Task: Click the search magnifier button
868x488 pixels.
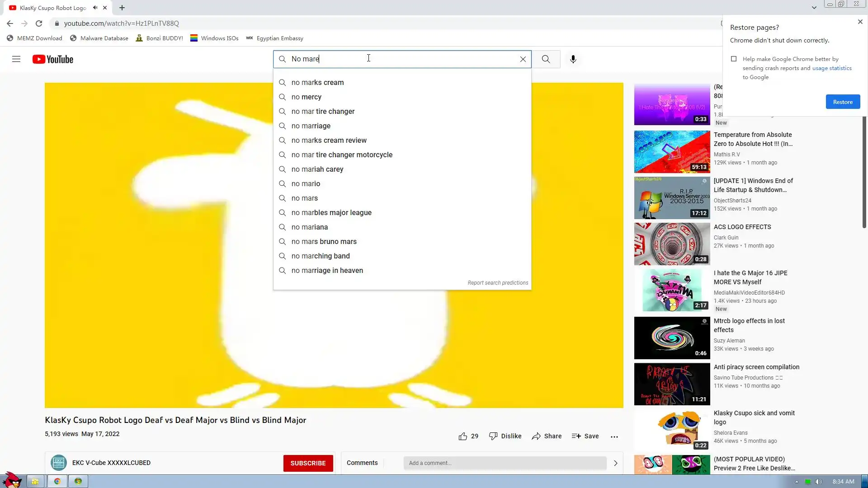Action: pyautogui.click(x=546, y=59)
